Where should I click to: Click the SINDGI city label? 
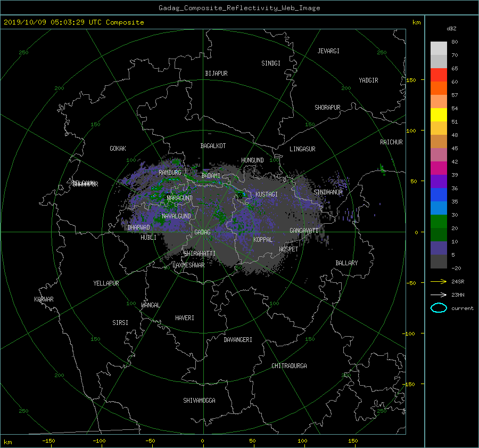tap(271, 63)
